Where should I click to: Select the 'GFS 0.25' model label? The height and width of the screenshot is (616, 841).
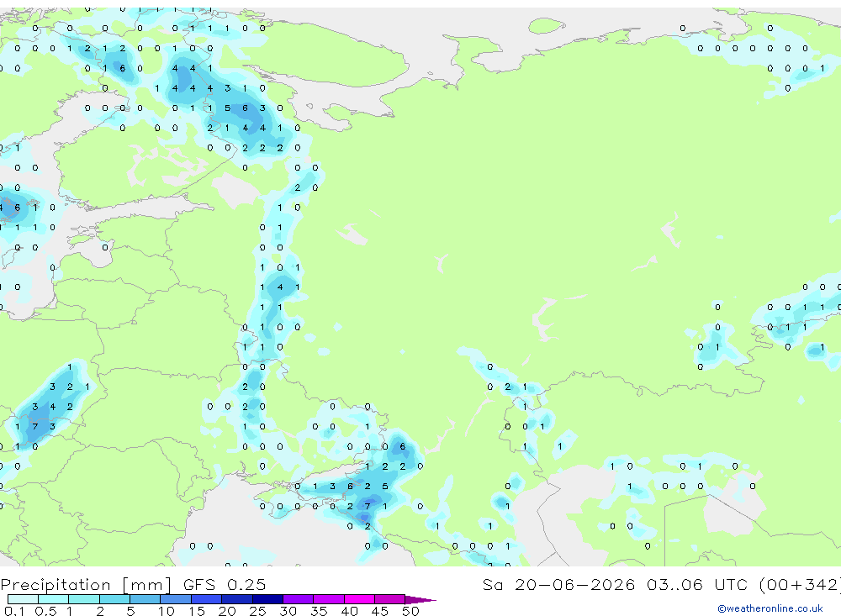pos(225,584)
